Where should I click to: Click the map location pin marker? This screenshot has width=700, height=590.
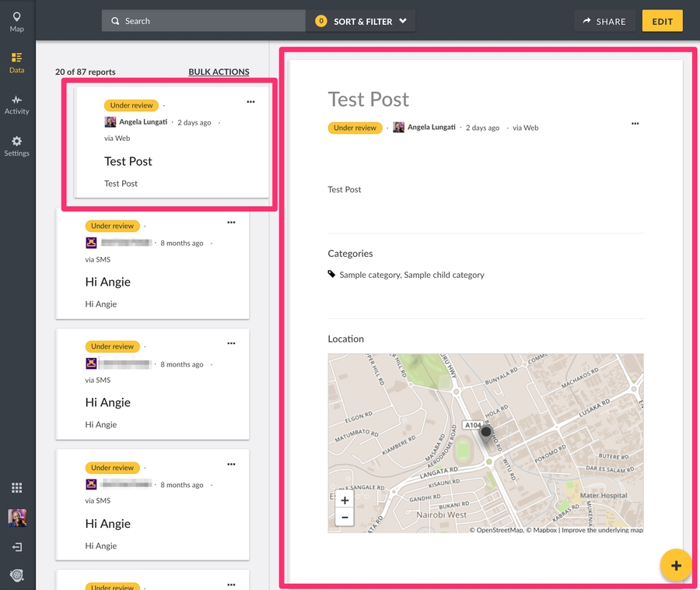pyautogui.click(x=486, y=434)
